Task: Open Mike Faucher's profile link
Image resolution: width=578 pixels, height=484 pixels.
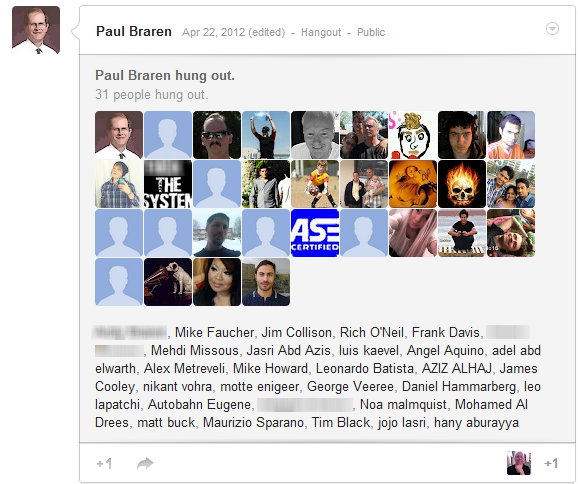Action: point(214,332)
